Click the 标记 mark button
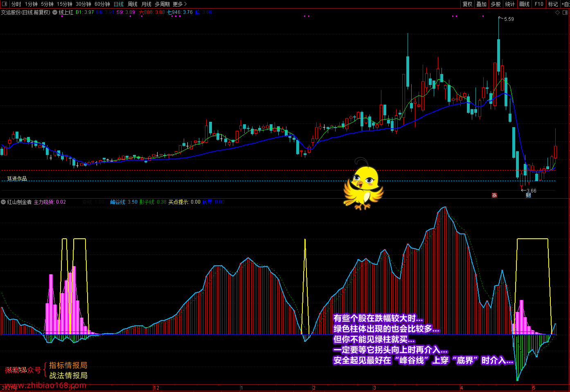Viewport: 570px width, 392px height. [553, 4]
